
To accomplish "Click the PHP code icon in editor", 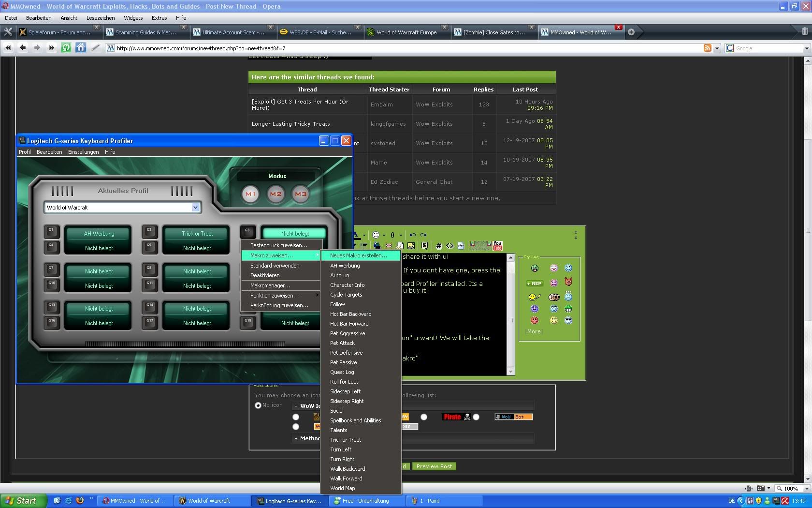I will point(461,246).
